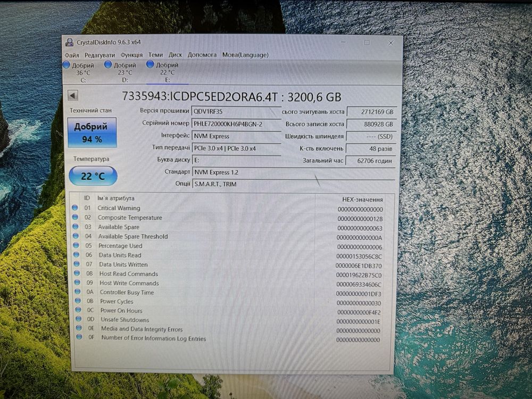Click the transfer mode field PCIe 3.0 x4
This screenshot has width=532, height=399.
click(236, 148)
